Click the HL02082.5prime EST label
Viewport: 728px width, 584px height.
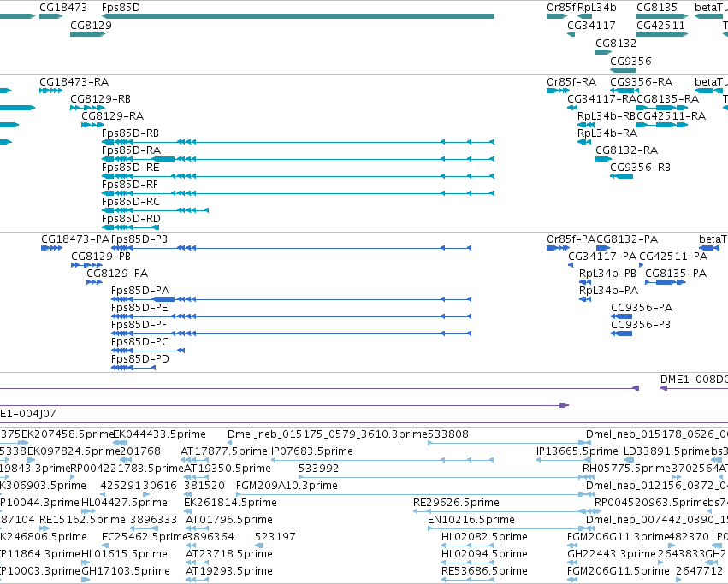(x=485, y=537)
